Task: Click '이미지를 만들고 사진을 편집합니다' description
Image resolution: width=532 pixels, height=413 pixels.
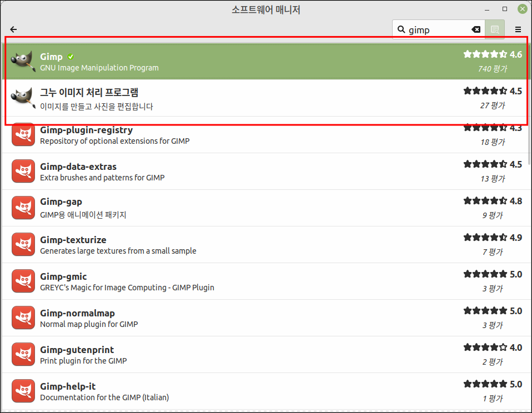Action: (97, 107)
